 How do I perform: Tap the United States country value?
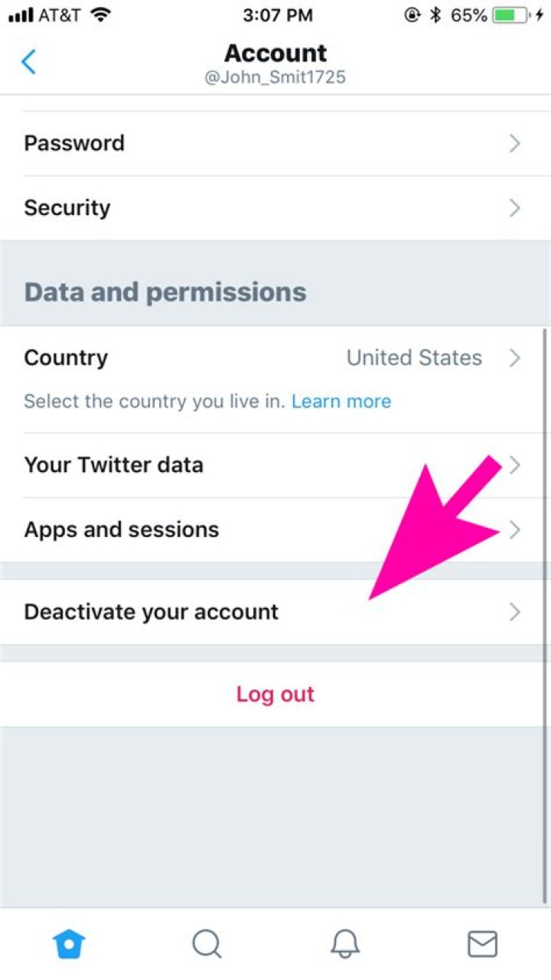(x=414, y=358)
